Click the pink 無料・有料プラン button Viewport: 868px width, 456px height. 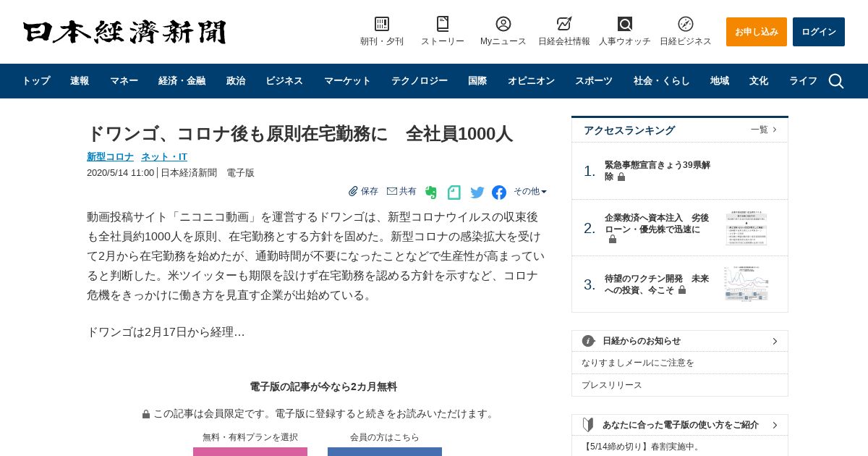tap(250, 452)
